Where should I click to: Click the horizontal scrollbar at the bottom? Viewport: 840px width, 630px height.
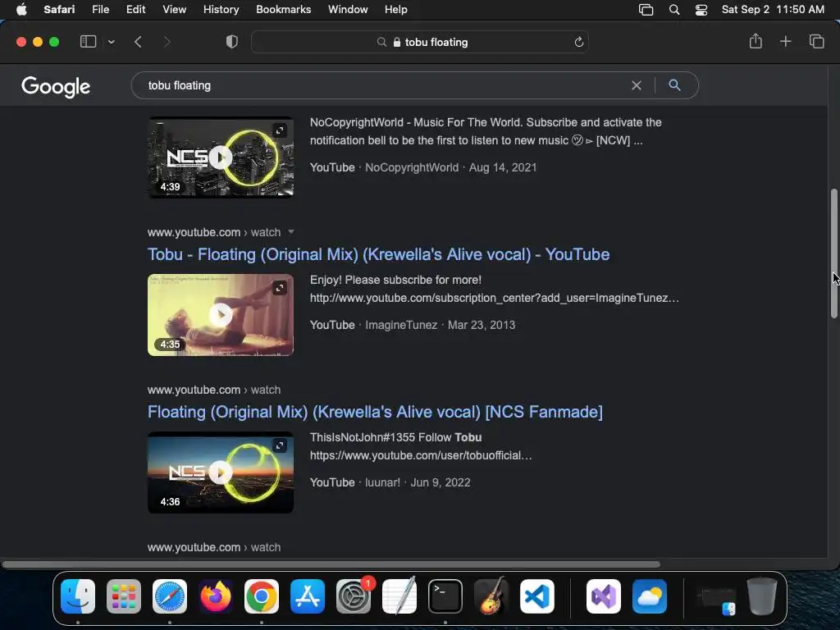[x=331, y=564]
